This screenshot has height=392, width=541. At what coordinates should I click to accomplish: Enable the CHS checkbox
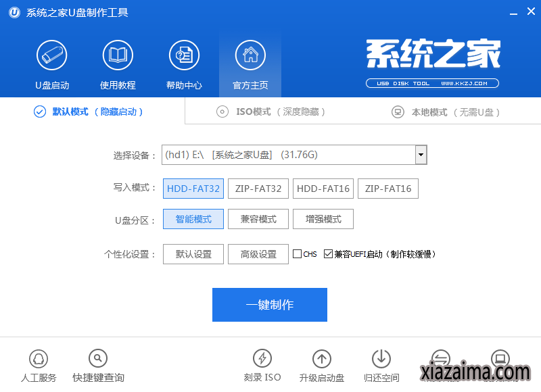(297, 254)
